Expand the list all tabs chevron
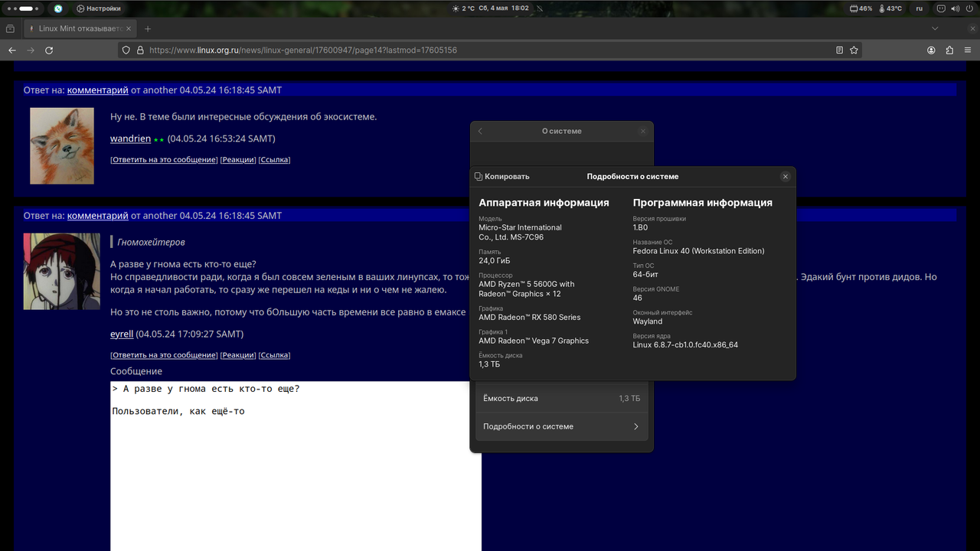 click(935, 28)
